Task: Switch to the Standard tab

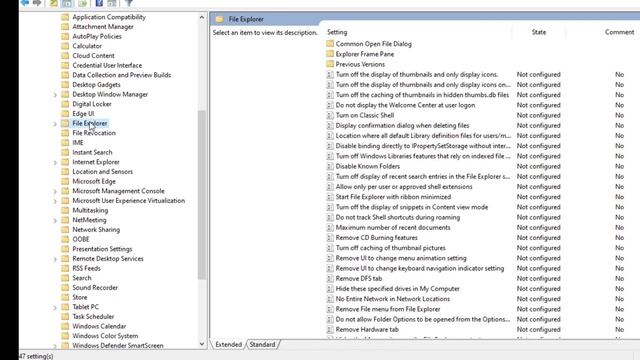Action: pyautogui.click(x=262, y=344)
